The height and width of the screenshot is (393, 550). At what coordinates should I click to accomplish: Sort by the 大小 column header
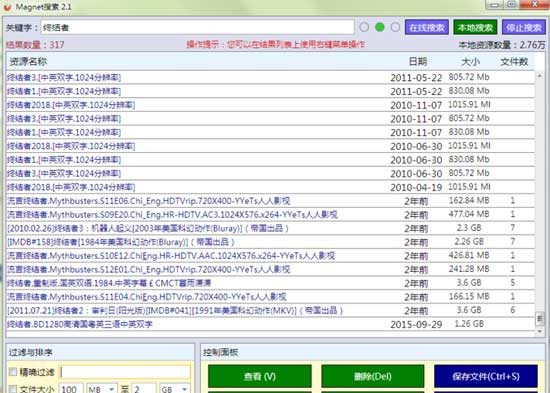470,62
